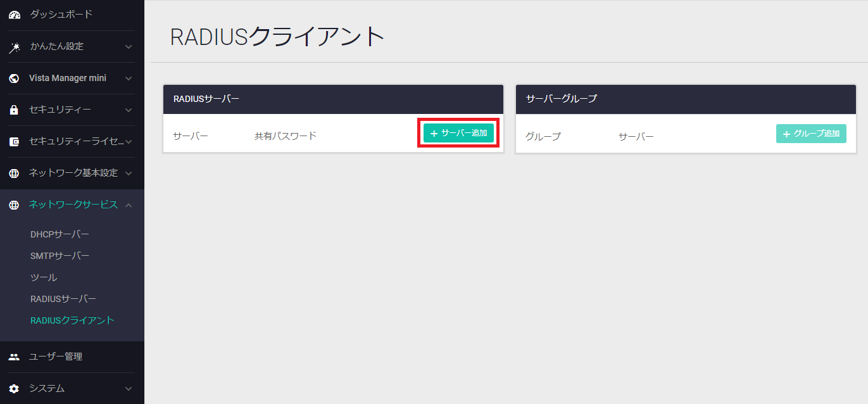Viewport: 868px width, 404px height.
Task: Click the サーバーグループ panel title
Action: click(562, 99)
